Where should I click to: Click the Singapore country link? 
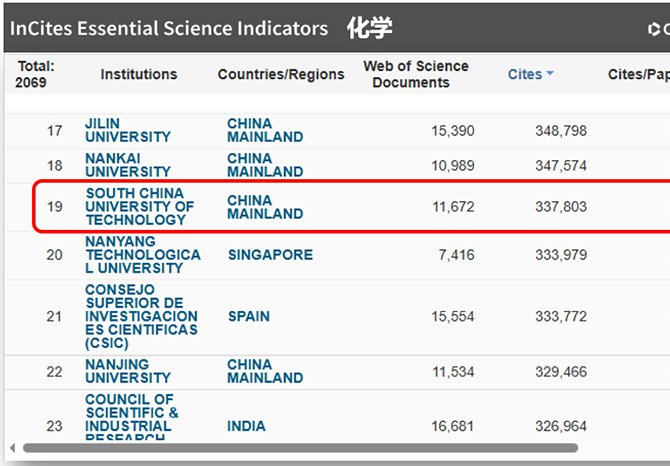point(270,255)
